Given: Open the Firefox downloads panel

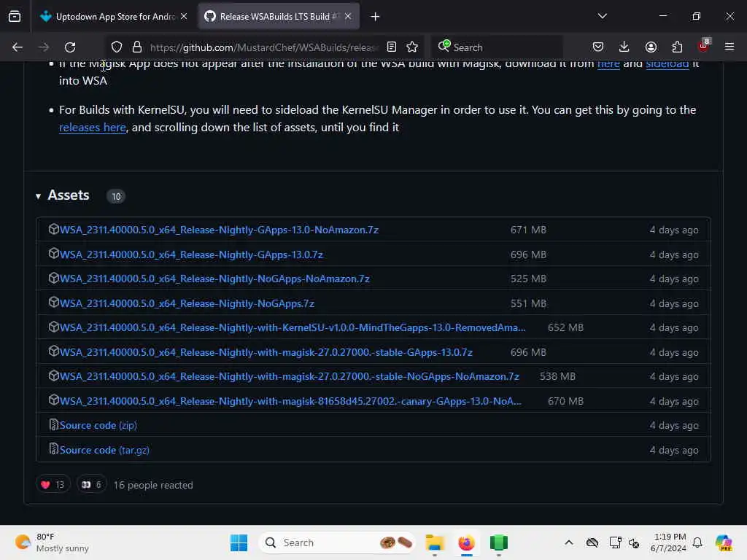Looking at the screenshot, I should 624,47.
